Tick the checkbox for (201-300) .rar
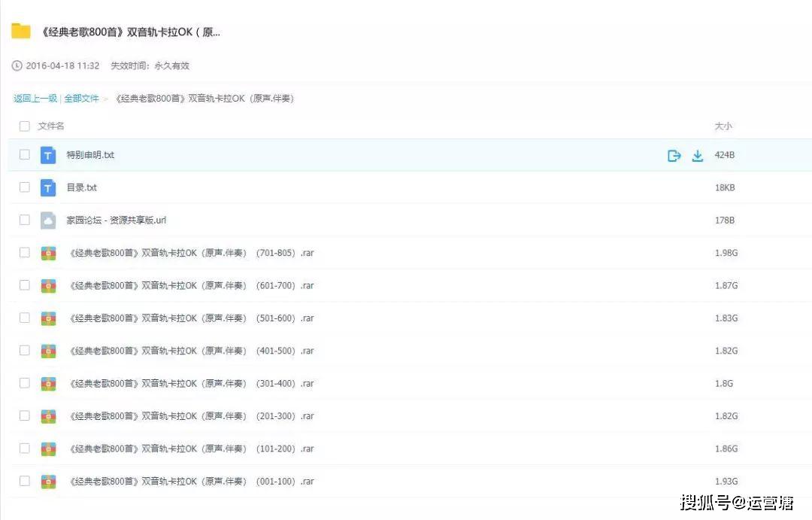This screenshot has width=812, height=520. [x=24, y=416]
